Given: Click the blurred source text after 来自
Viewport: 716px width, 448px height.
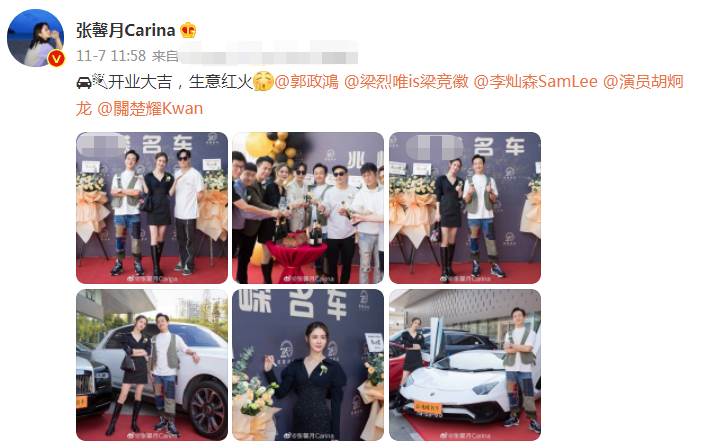Looking at the screenshot, I should 268,56.
